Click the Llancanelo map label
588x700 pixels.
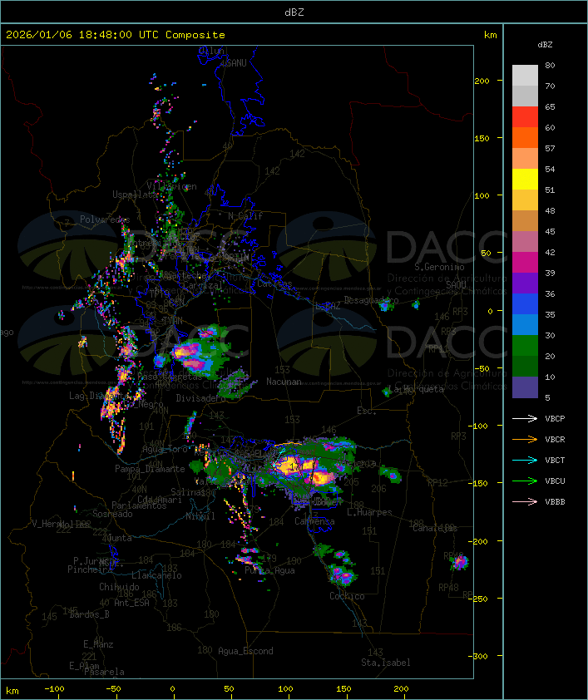pos(156,575)
